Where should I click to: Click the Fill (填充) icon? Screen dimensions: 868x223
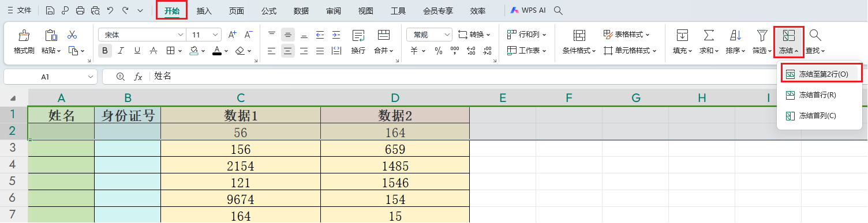682,36
